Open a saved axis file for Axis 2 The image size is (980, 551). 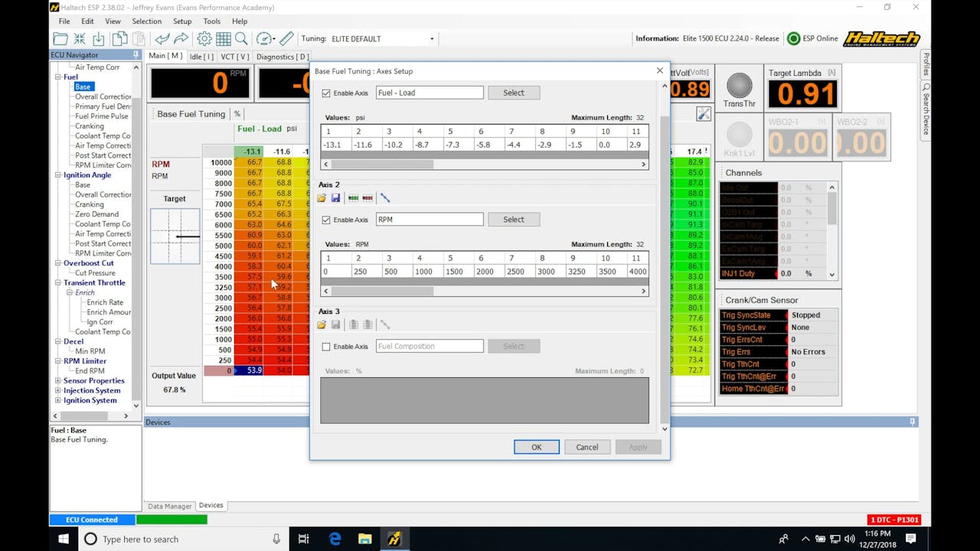pos(322,197)
